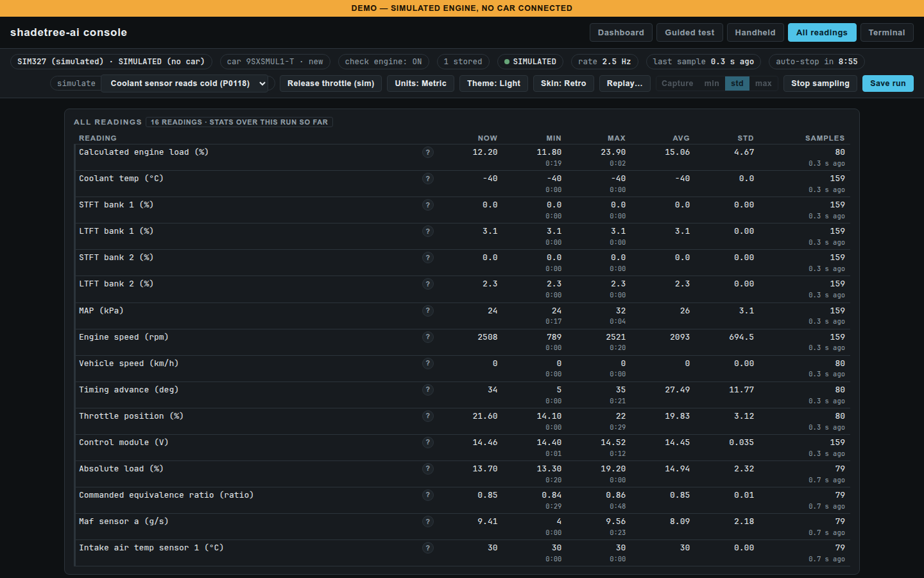Open Throttle position help icon

[x=428, y=416]
